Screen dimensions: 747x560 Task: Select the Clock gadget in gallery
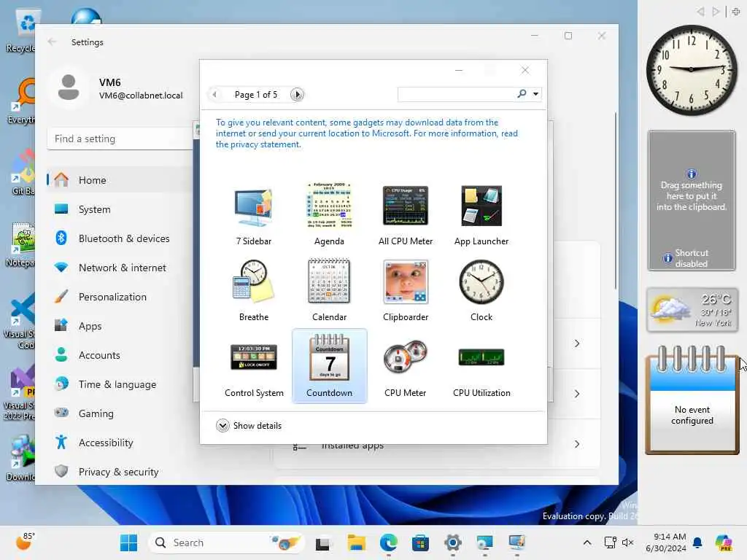(x=481, y=290)
